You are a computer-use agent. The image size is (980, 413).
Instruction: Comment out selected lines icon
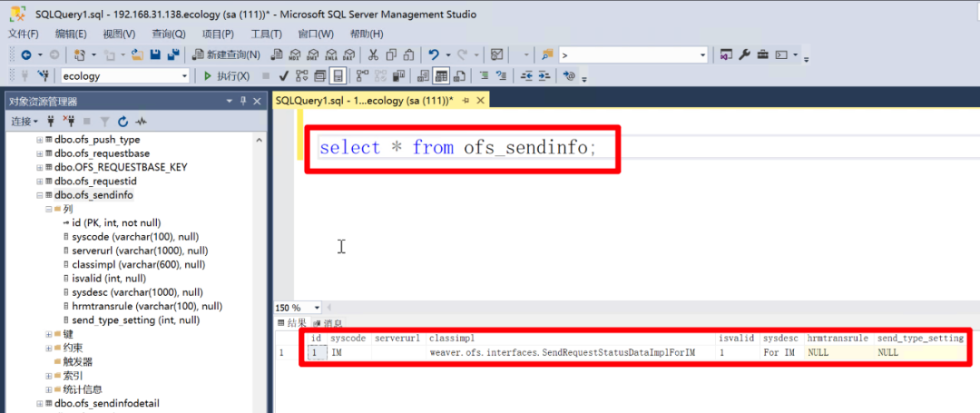(x=485, y=75)
